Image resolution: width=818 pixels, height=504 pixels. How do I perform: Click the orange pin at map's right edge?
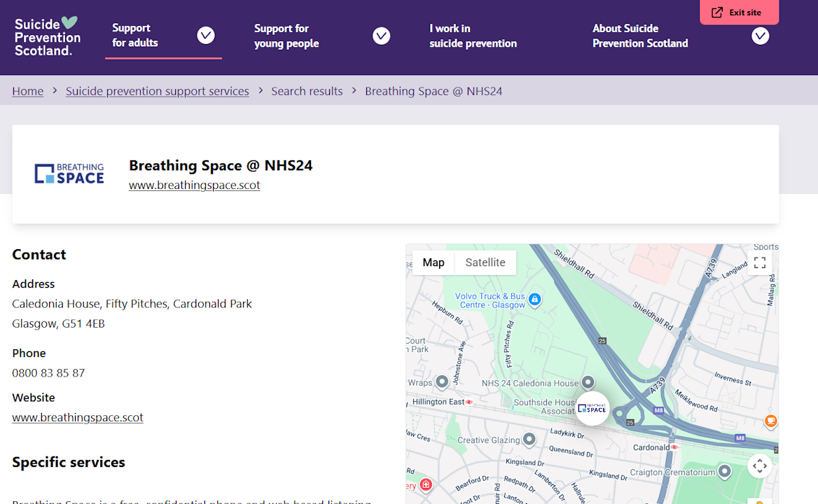pos(770,421)
